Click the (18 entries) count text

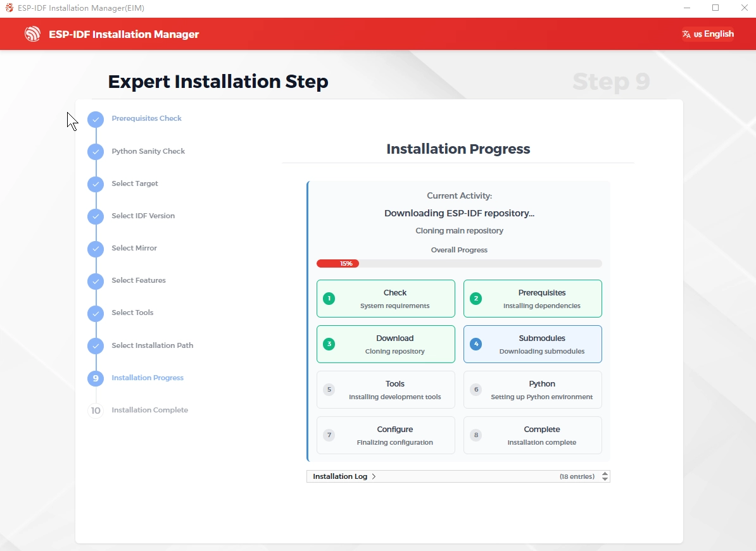click(577, 476)
